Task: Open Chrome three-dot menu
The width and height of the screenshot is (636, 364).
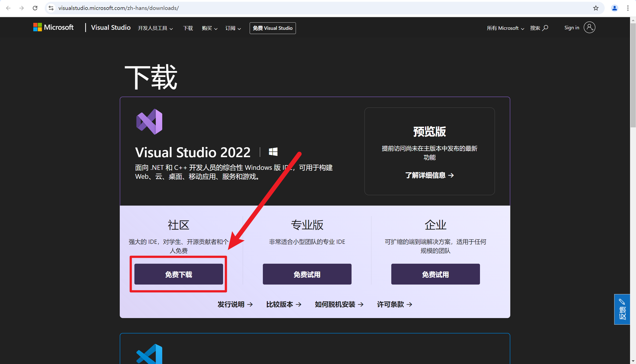Action: (x=628, y=8)
